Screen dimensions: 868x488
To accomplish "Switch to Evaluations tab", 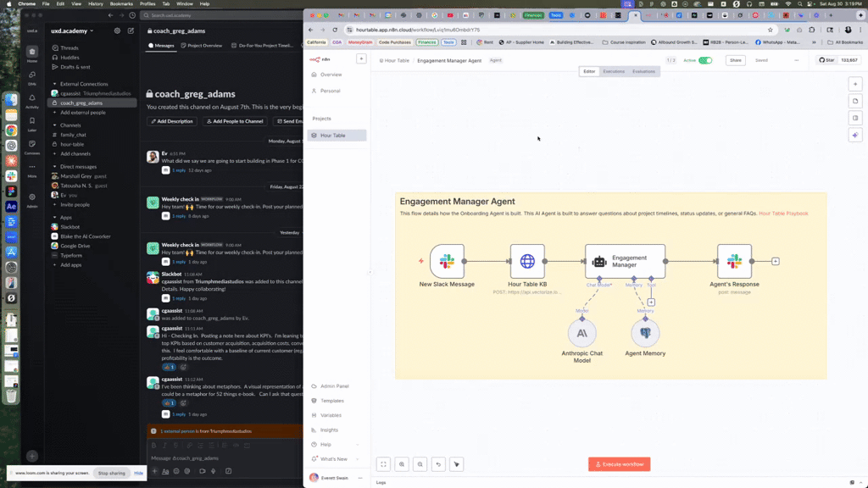I will (x=643, y=71).
